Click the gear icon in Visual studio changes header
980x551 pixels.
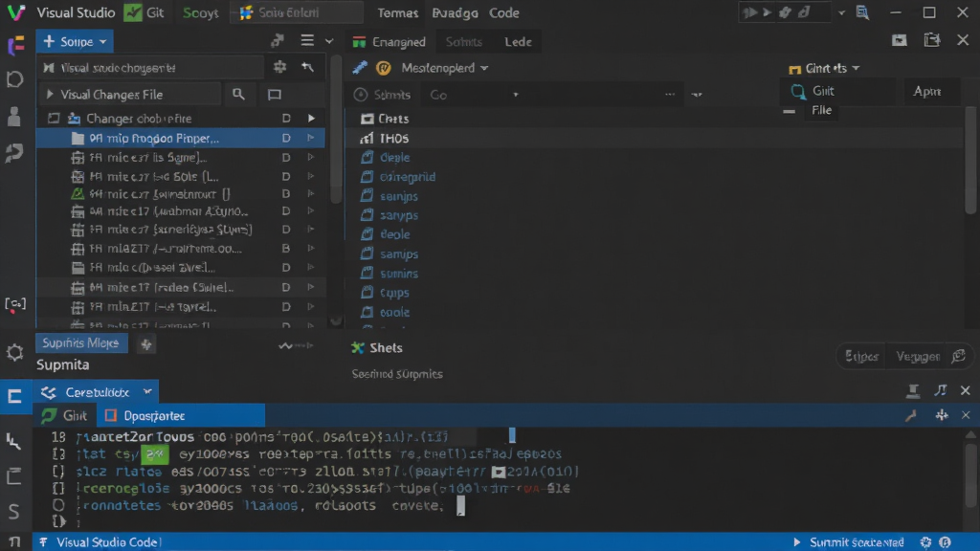coord(279,67)
